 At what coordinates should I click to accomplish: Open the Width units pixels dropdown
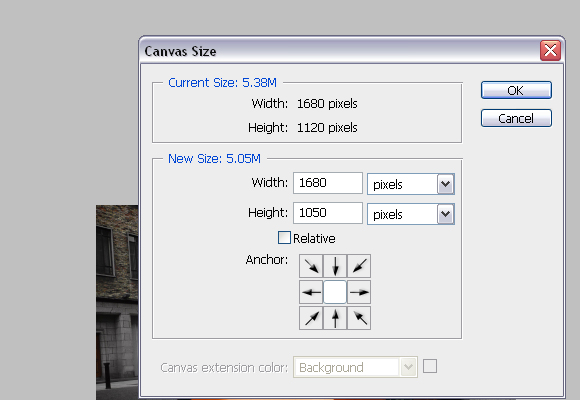411,184
